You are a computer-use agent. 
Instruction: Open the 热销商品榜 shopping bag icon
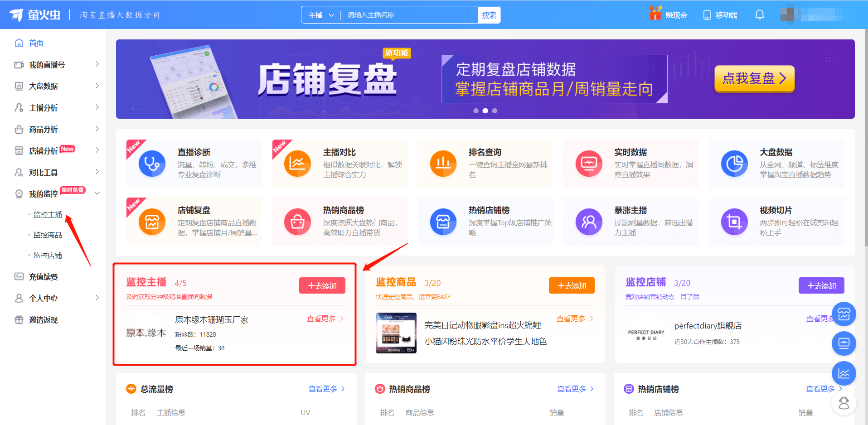297,222
